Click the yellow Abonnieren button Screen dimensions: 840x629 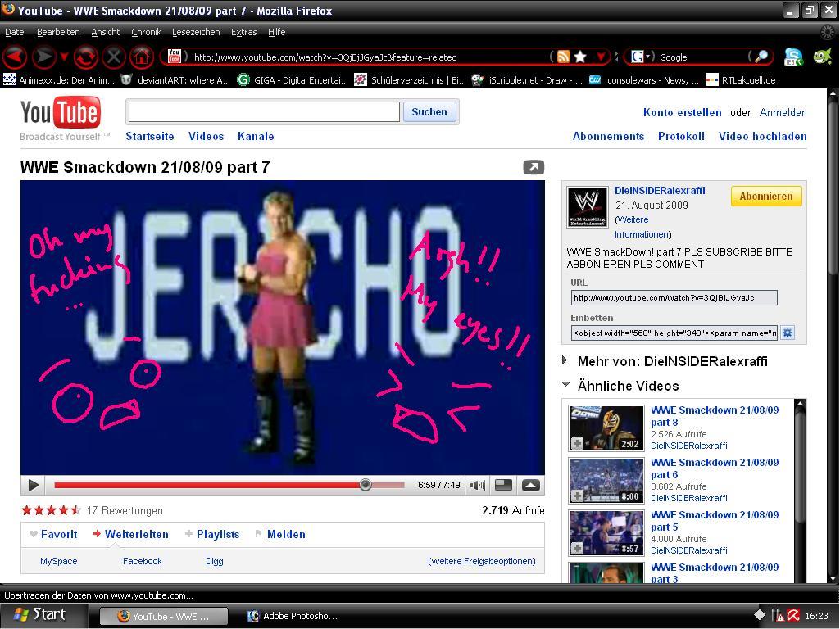tap(766, 196)
